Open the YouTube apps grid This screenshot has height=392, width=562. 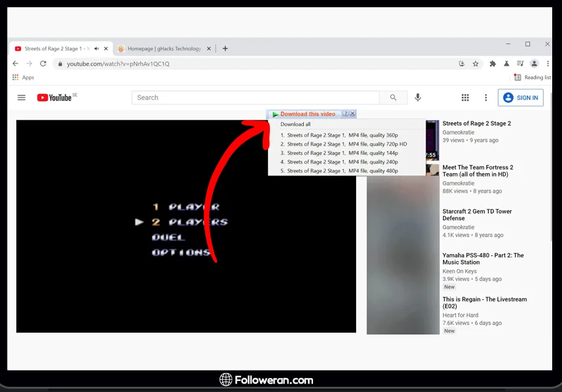[465, 97]
